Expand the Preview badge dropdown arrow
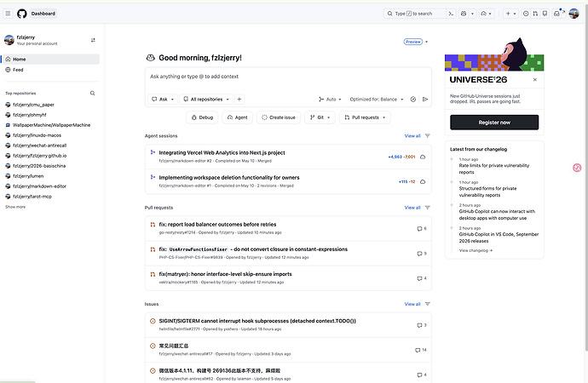The image size is (588, 383). (x=426, y=42)
